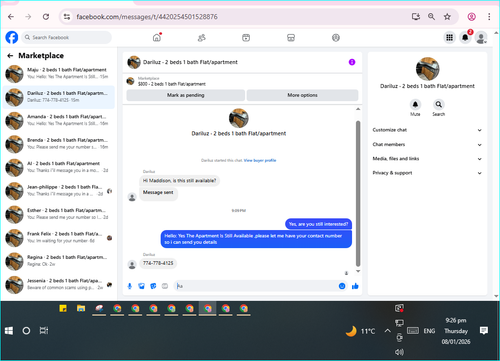Screen dimensions: 500x361
Task: Open Jean-philippe conversation in list
Action: pos(59,191)
